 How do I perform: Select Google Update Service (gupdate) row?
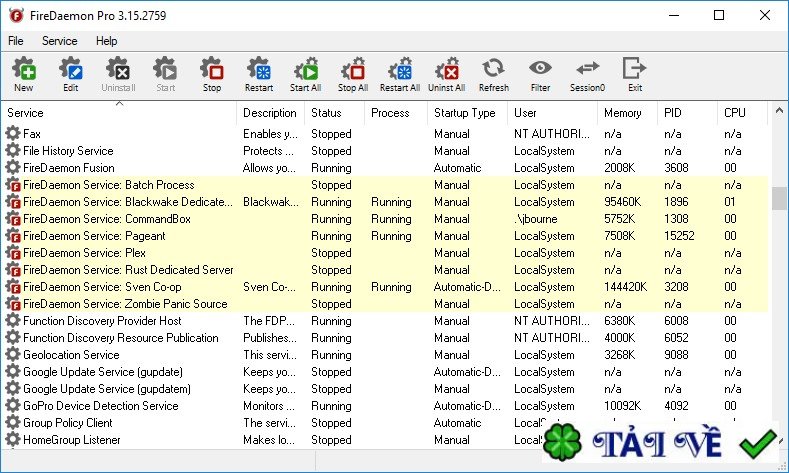click(385, 371)
